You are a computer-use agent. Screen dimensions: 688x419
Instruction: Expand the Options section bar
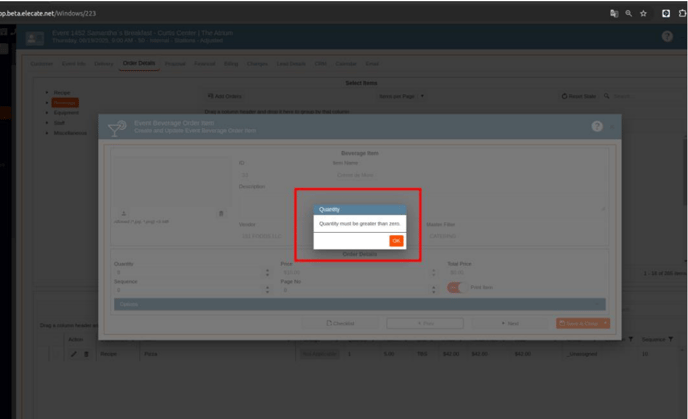click(359, 304)
